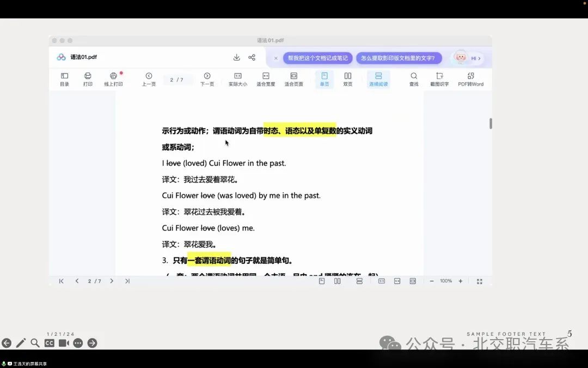
Task: Click zoom in plus next to 100%
Action: [x=461, y=281]
